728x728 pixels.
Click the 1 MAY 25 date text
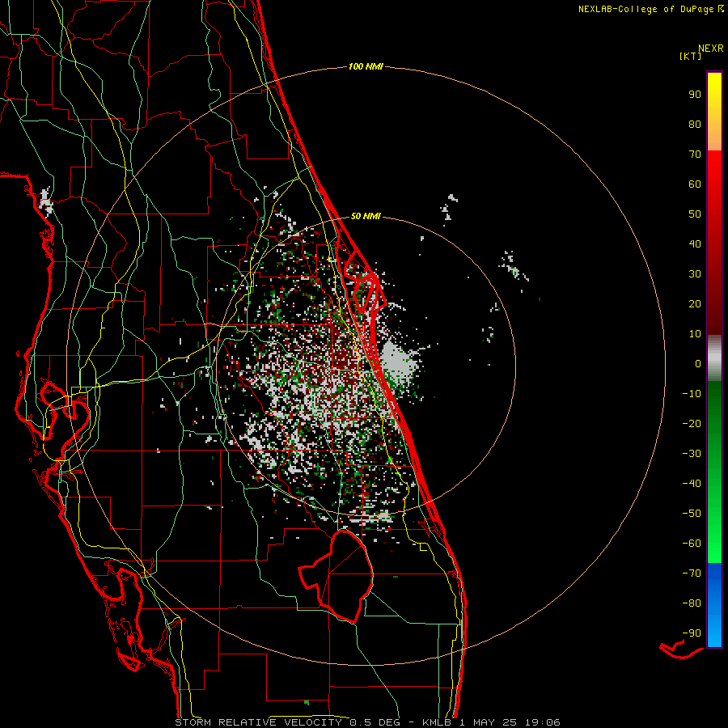(x=489, y=722)
